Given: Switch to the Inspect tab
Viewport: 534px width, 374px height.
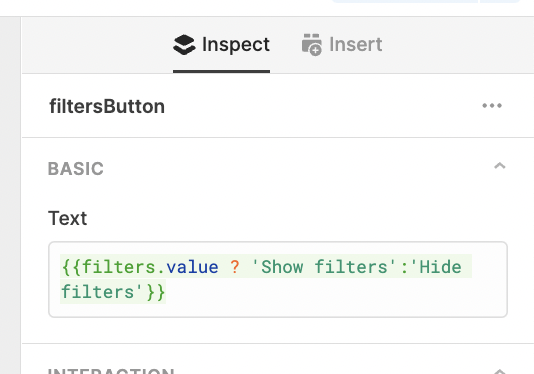Looking at the screenshot, I should coord(221,45).
